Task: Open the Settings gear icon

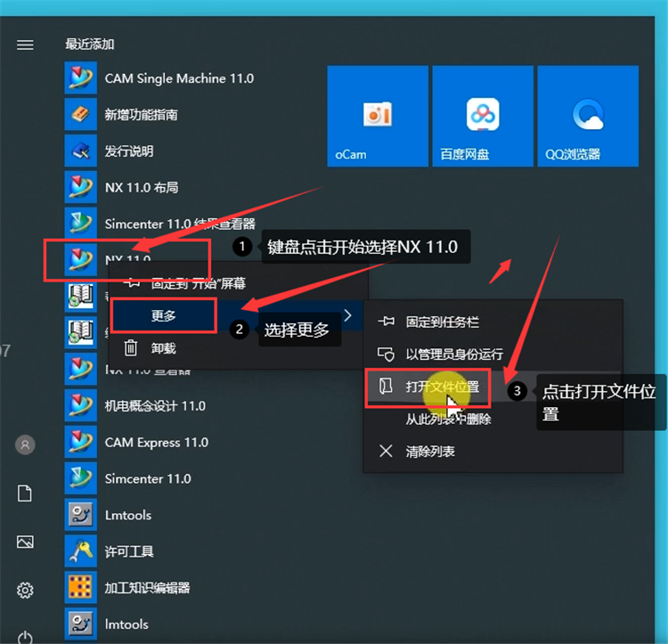Action: pos(25,591)
